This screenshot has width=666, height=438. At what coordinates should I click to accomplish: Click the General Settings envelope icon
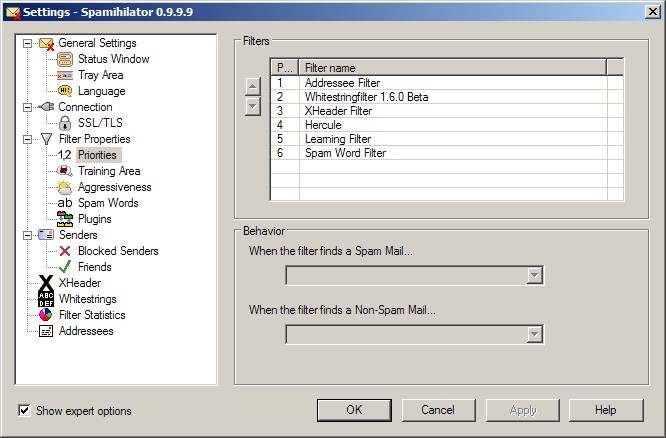(47, 43)
